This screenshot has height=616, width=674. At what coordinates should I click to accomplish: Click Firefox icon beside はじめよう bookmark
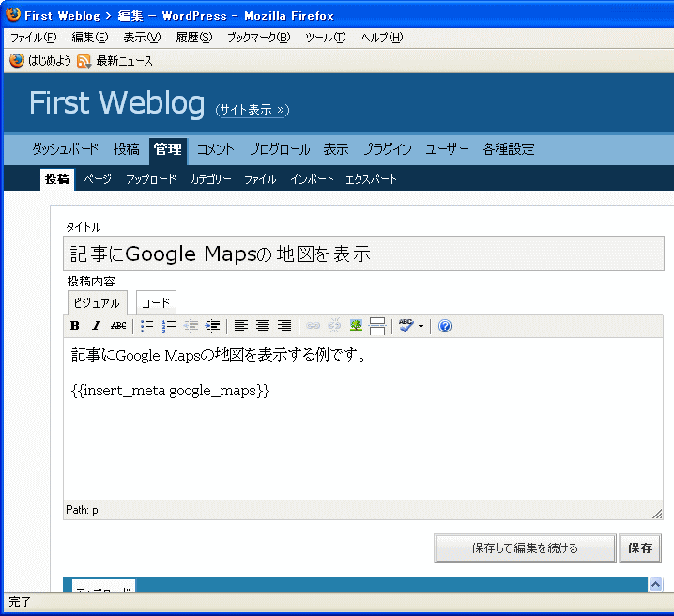click(x=17, y=61)
